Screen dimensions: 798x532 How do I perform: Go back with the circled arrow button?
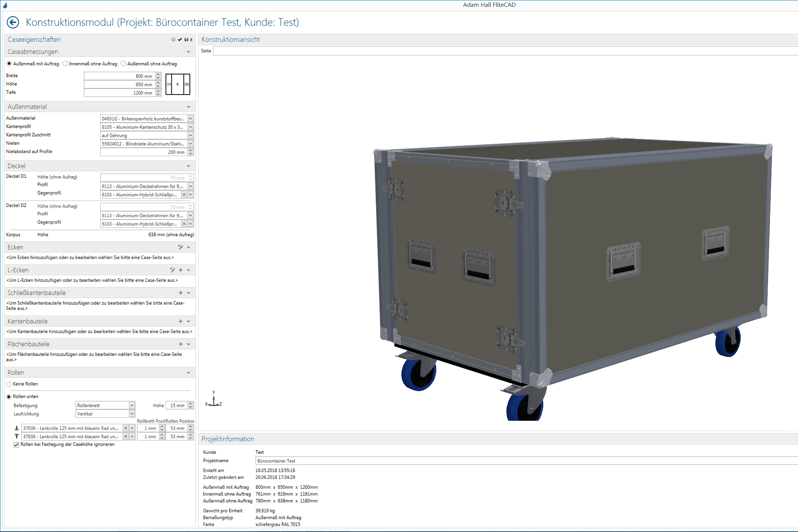(x=13, y=23)
